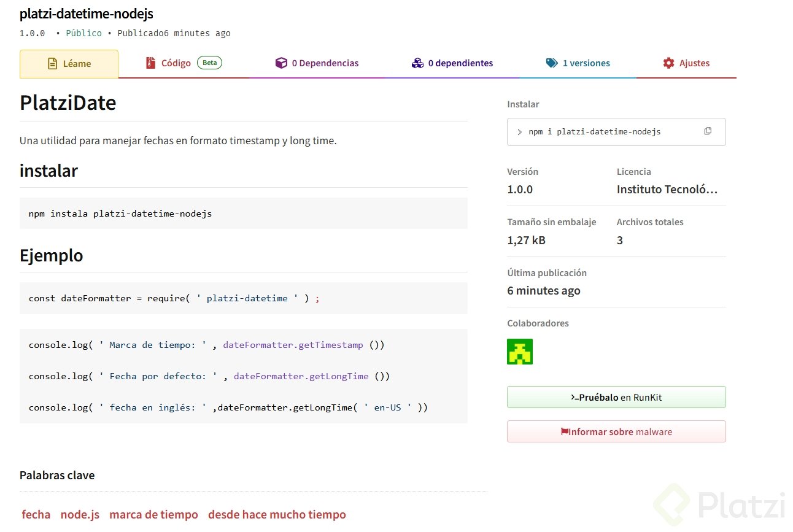Click the Ajustes gear icon
This screenshot has height=532, width=793.
(668, 63)
